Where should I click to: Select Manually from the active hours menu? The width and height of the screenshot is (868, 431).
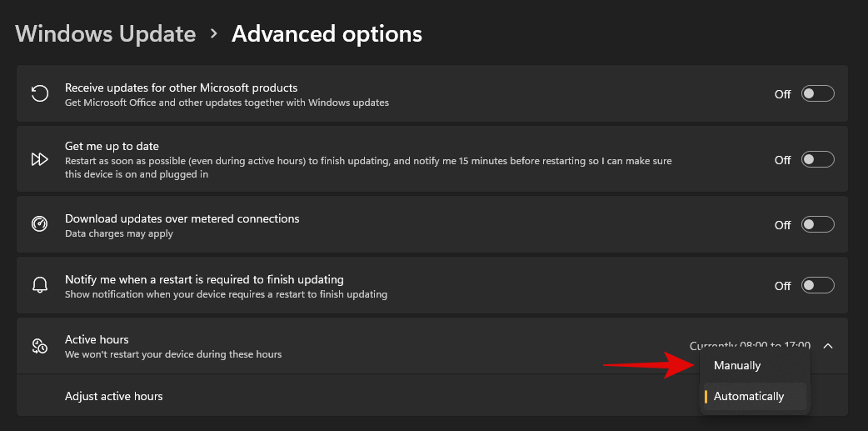737,366
